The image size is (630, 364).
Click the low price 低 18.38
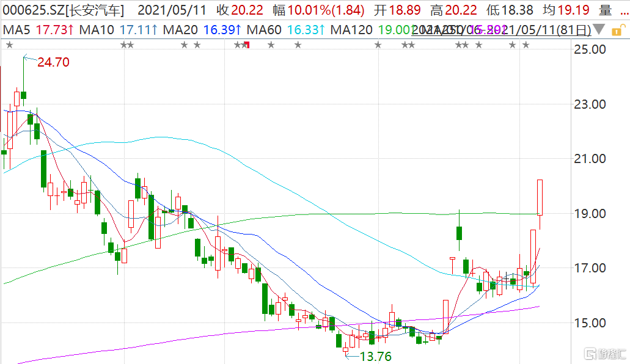tap(510, 10)
